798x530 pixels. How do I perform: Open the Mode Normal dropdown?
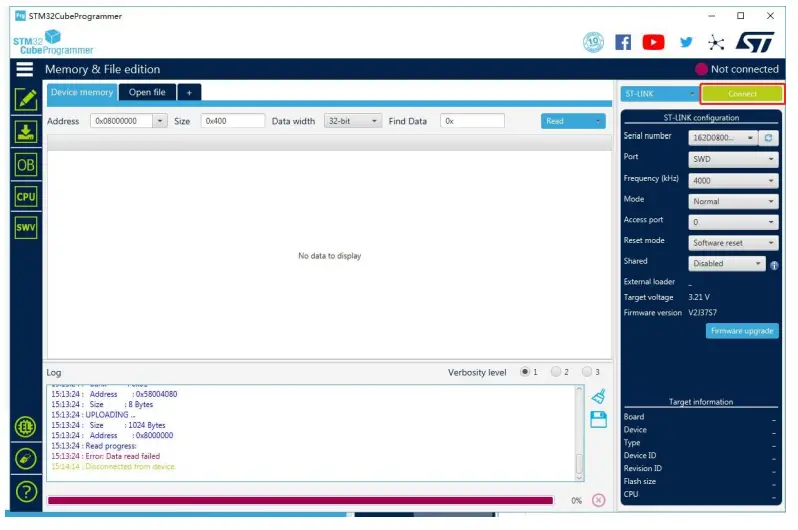pyautogui.click(x=733, y=202)
